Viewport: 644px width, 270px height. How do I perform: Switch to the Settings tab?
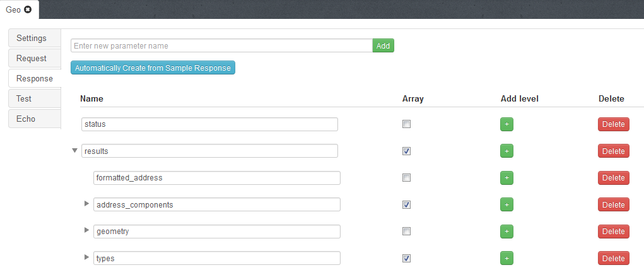[x=32, y=38]
